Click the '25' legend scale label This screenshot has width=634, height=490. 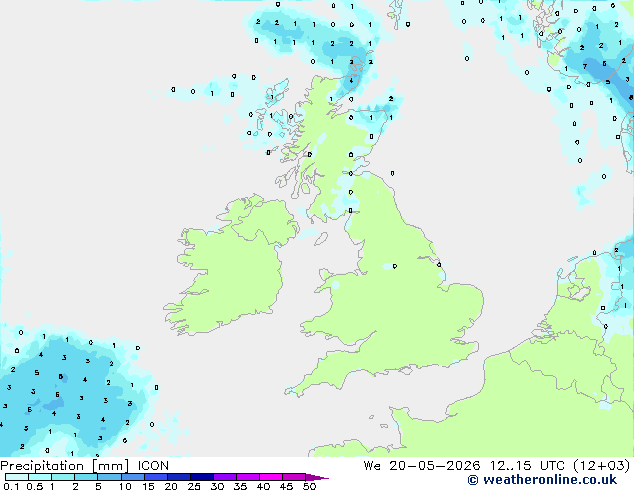click(194, 486)
